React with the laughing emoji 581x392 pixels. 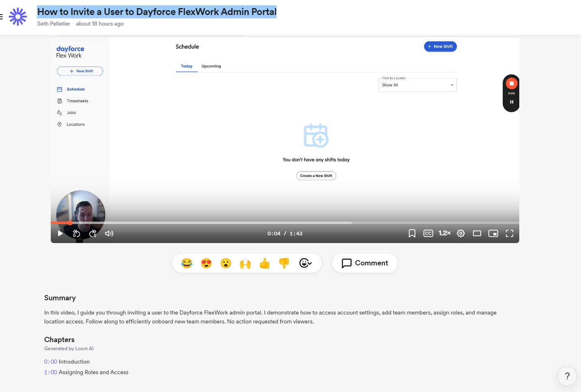pos(187,263)
